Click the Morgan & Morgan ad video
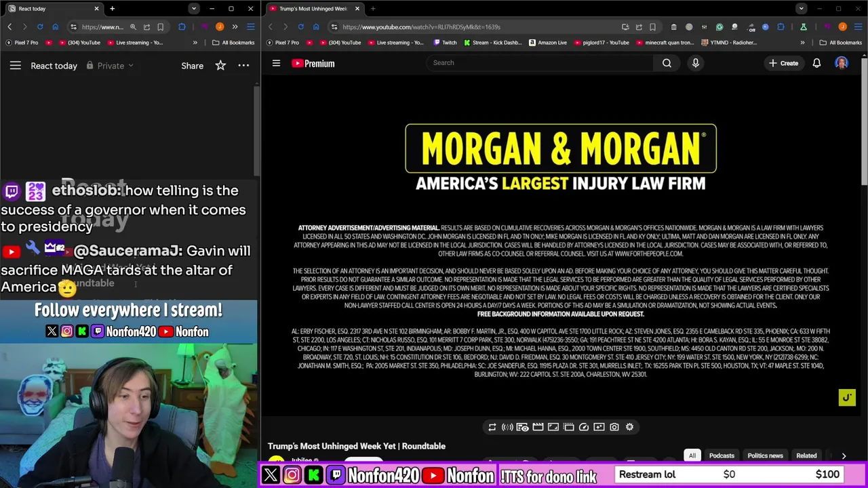Viewport: 868px width, 488px height. coord(561,245)
